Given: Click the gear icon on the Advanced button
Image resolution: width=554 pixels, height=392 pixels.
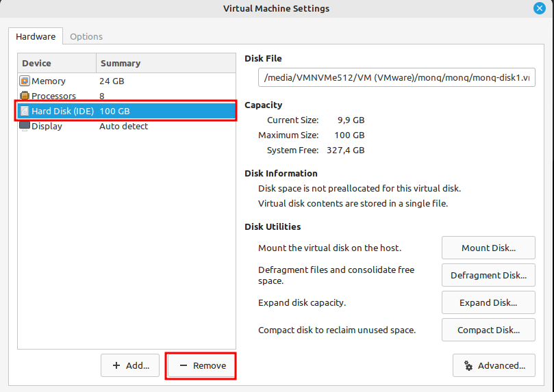Looking at the screenshot, I should tap(468, 365).
